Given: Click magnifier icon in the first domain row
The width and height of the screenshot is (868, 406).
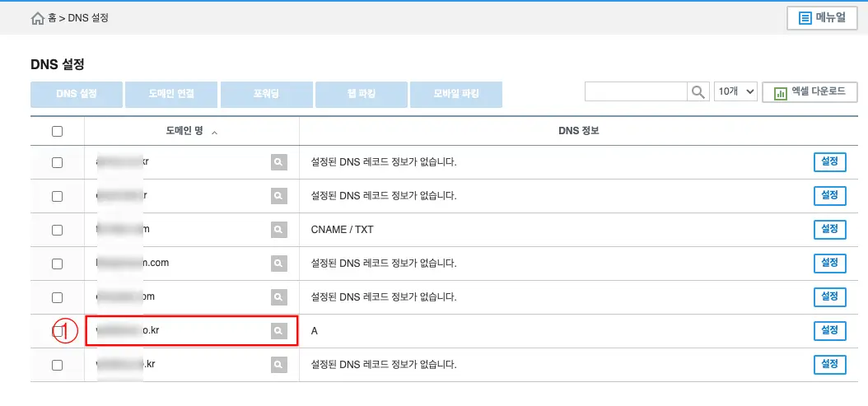Looking at the screenshot, I should click(x=279, y=162).
